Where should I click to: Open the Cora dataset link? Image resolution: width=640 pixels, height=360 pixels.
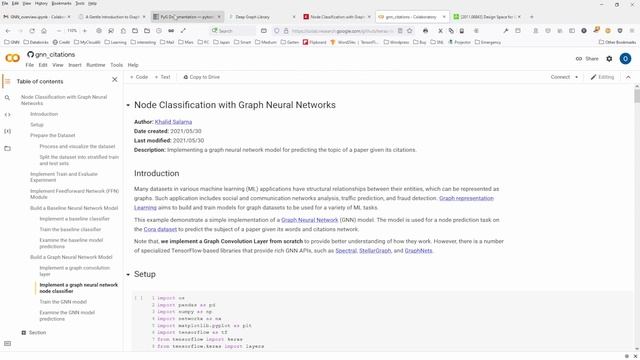point(160,229)
